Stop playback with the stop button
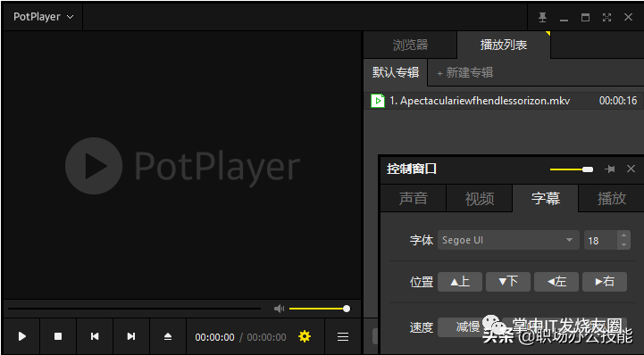 point(58,336)
